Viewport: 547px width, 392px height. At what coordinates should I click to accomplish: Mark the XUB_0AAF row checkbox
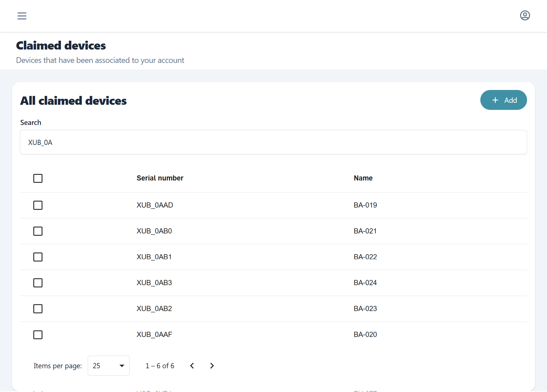click(38, 335)
